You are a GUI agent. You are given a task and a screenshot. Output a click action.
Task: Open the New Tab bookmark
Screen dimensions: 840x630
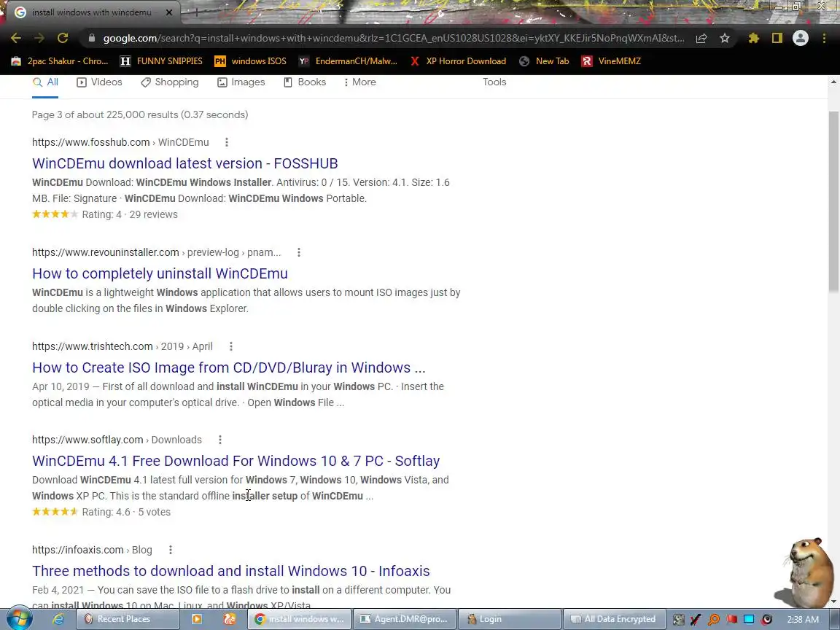[x=544, y=61]
